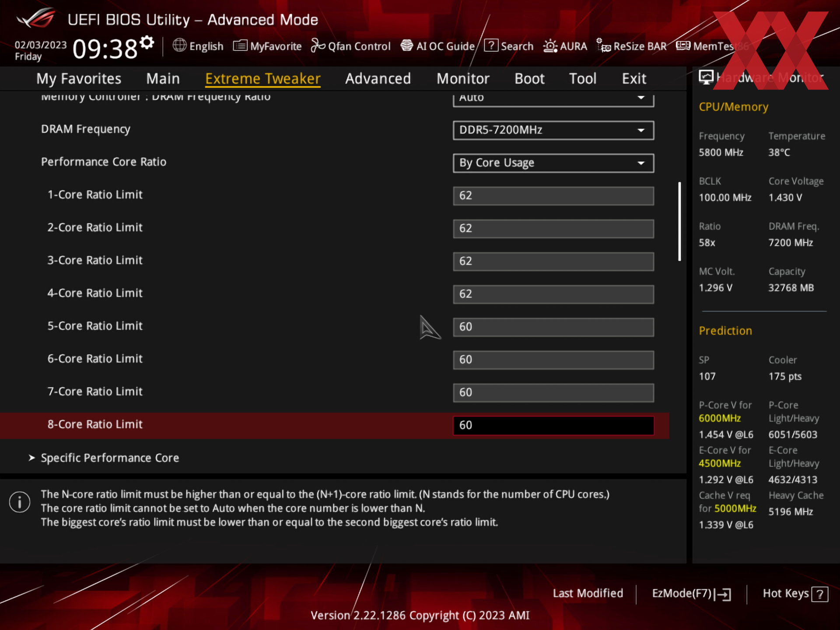Click the 1.296 V MC Volt value
The image size is (840, 630).
click(x=715, y=288)
